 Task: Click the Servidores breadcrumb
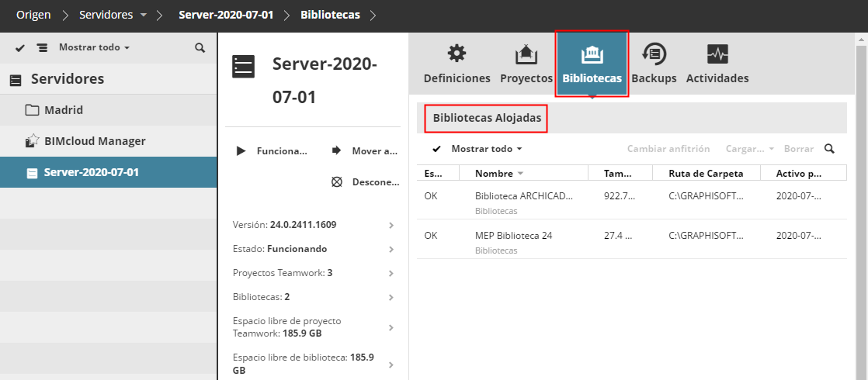coord(106,15)
